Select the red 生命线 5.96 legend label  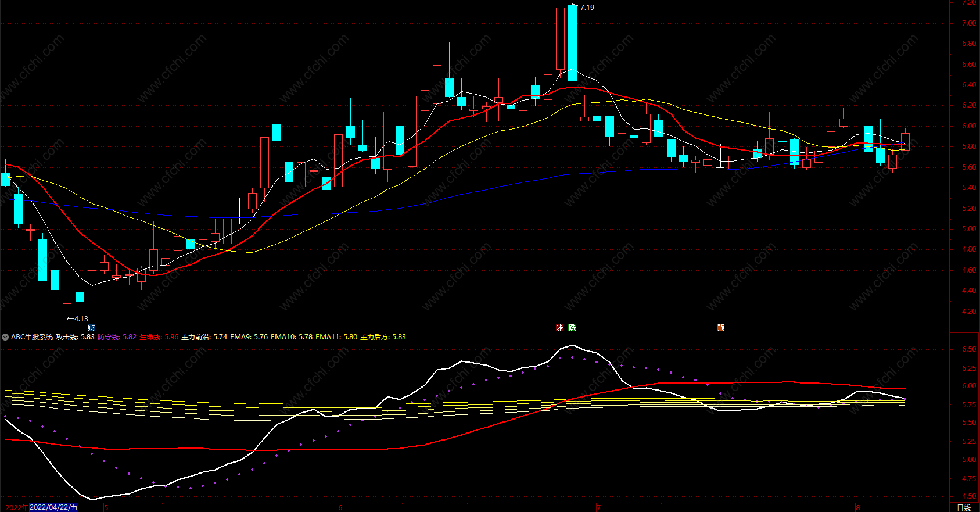tap(159, 337)
